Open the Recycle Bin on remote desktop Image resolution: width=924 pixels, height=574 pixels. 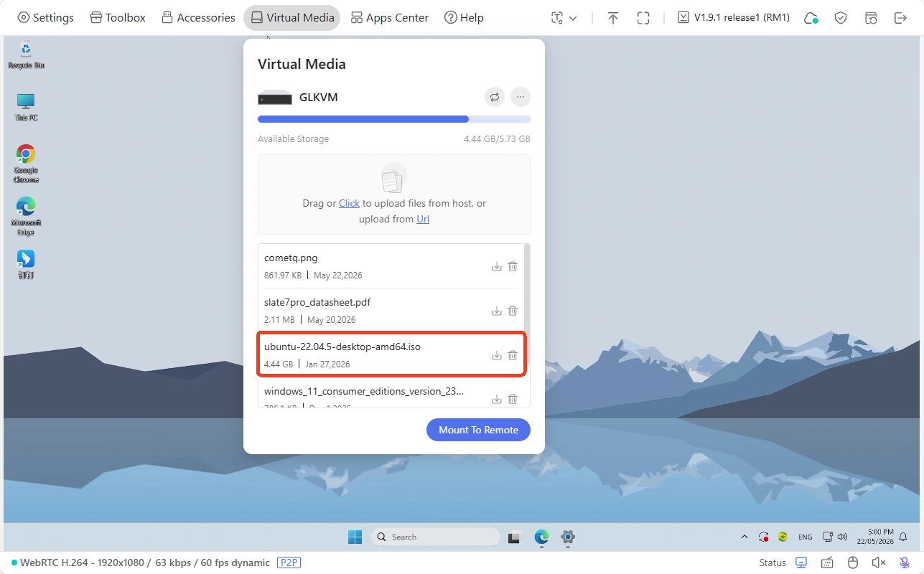tap(26, 55)
